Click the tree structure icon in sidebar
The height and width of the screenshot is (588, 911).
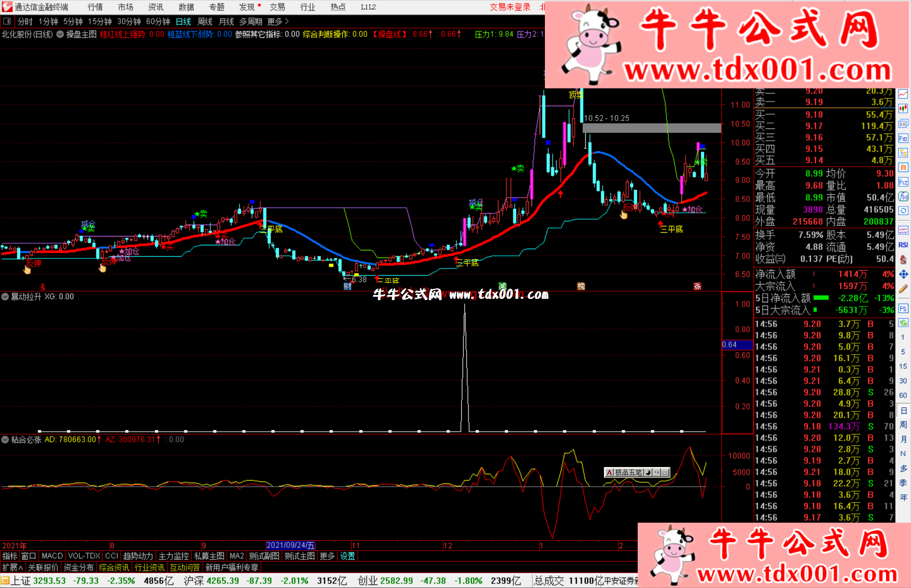click(x=903, y=153)
